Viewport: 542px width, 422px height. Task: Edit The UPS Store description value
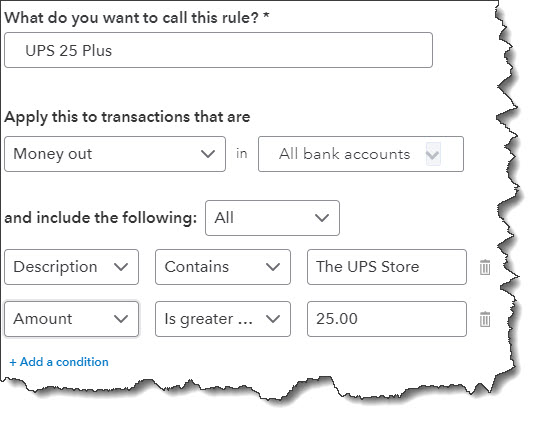point(387,267)
